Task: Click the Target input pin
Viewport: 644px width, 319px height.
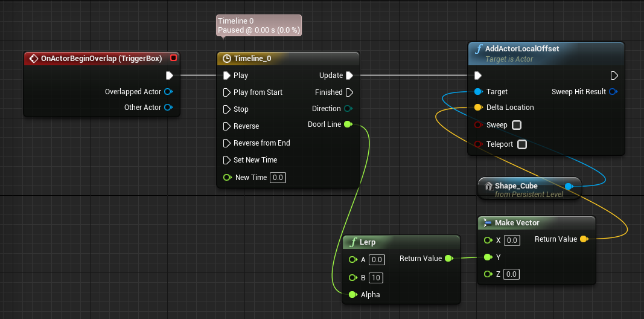Action: point(478,92)
